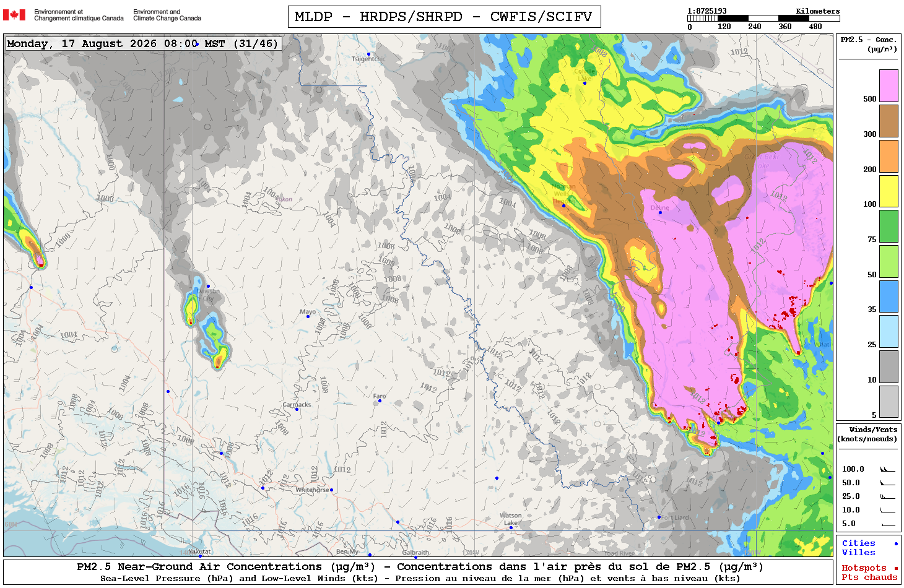
Task: Select the light green 50–75 legend swatch
Action: coord(889,262)
